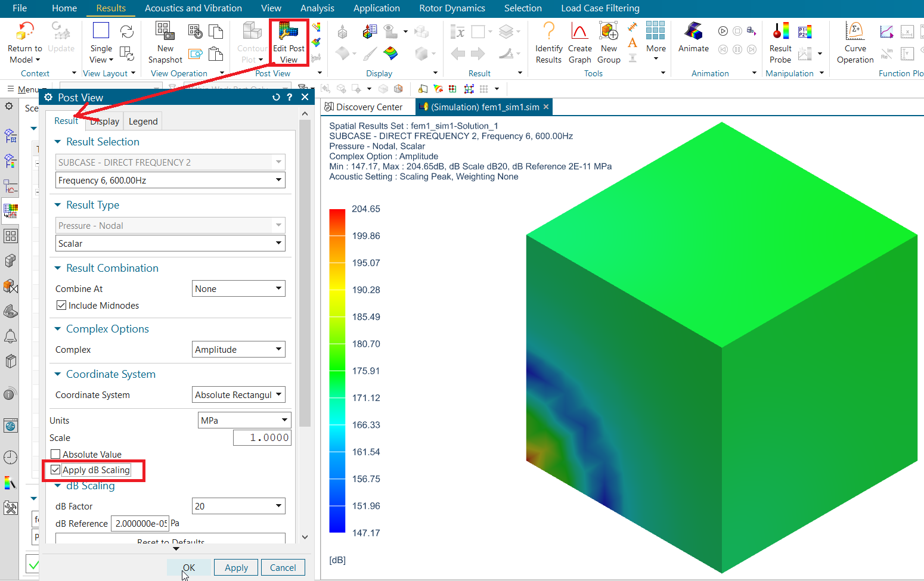The height and width of the screenshot is (581, 924).
Task: Open the Complex Amplitude dropdown
Action: (239, 349)
